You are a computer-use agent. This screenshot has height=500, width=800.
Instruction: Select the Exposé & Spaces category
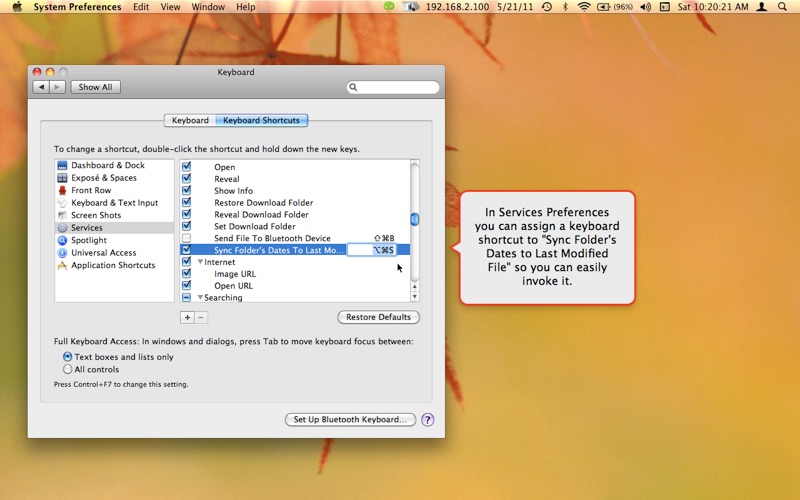click(x=114, y=178)
